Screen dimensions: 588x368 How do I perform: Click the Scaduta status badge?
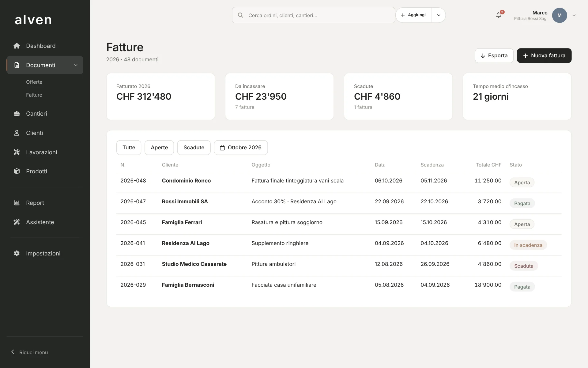tap(524, 266)
